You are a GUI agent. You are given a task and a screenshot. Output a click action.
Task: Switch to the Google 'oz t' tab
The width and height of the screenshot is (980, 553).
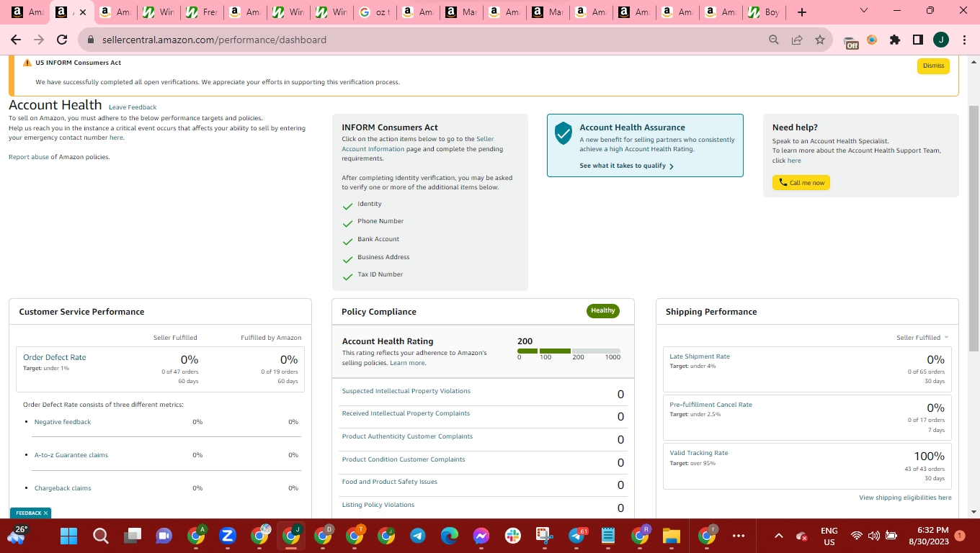tap(374, 12)
